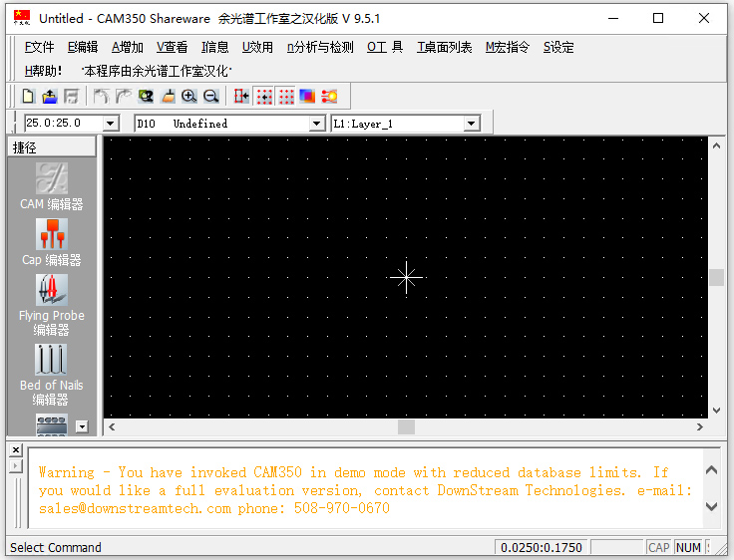This screenshot has width=734, height=560.
Task: Click the redraw broom icon
Action: click(168, 97)
